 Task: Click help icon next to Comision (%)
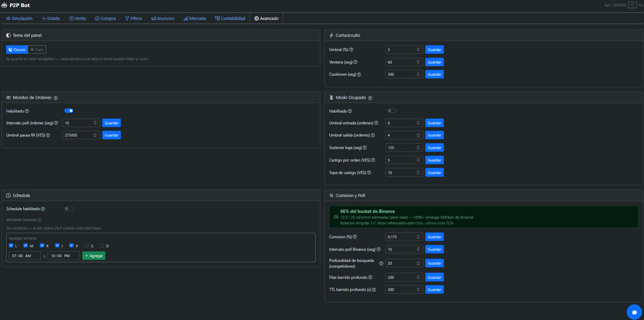(x=355, y=237)
